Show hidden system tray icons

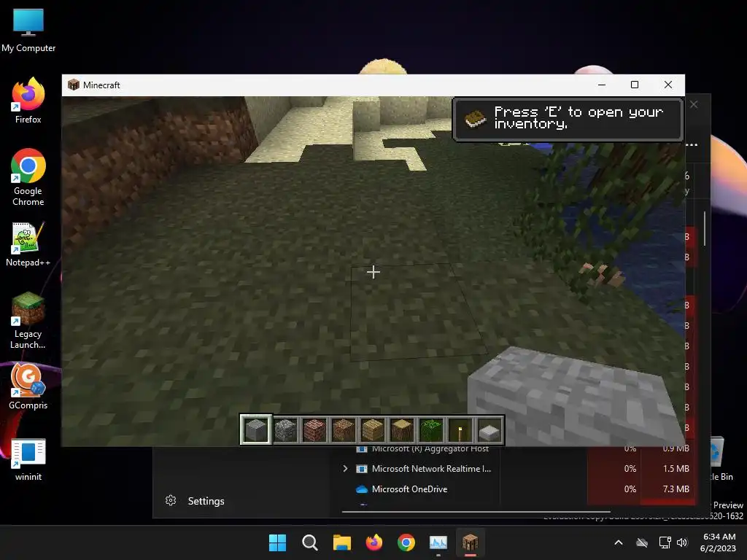(x=619, y=542)
